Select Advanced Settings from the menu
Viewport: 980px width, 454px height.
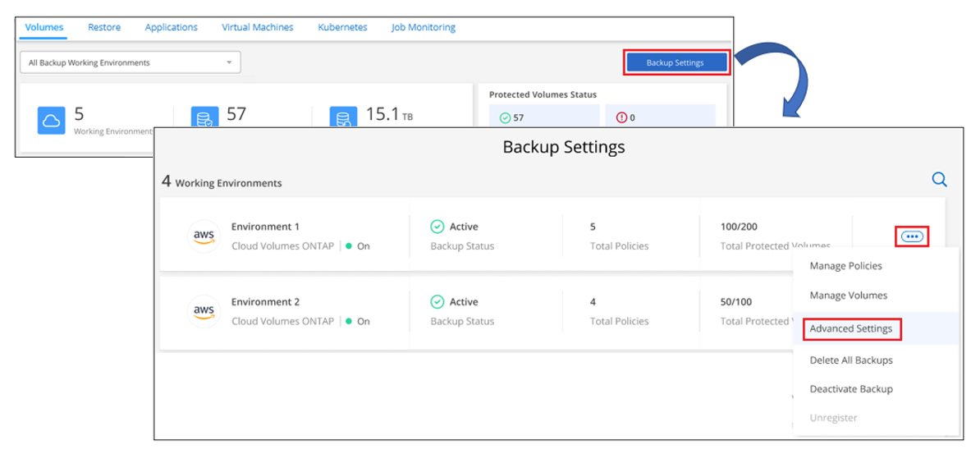(850, 328)
